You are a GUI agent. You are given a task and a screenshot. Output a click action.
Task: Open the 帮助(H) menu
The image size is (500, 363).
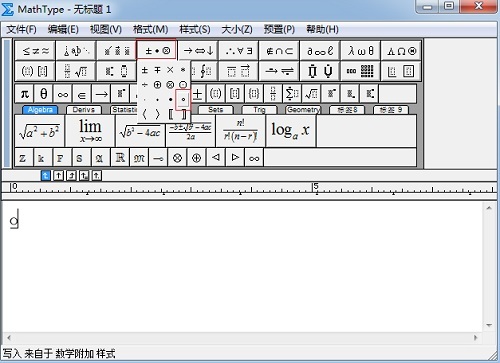tap(322, 30)
